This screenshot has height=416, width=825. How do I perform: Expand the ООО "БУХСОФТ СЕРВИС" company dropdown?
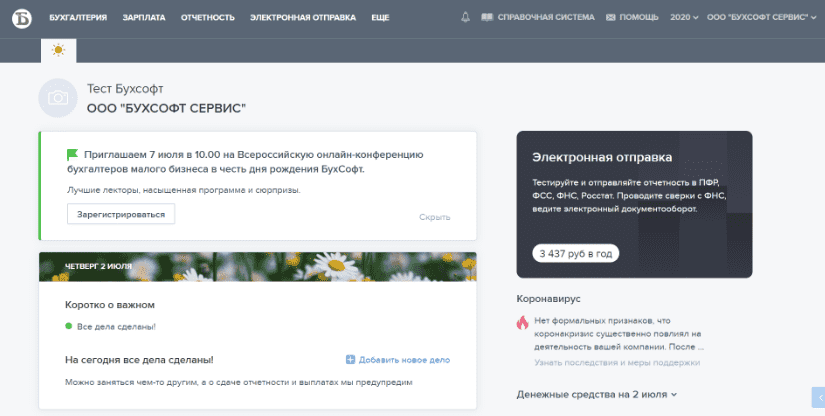coord(761,17)
